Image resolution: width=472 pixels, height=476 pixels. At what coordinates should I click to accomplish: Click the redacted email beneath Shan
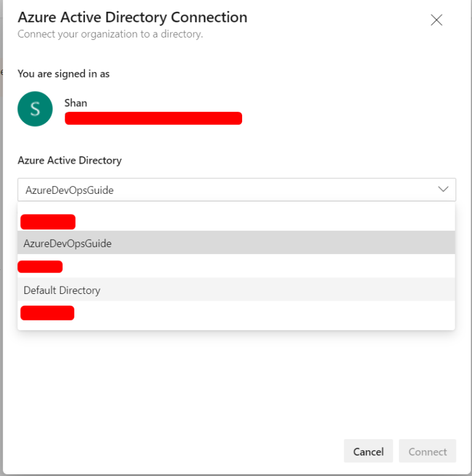(x=153, y=118)
